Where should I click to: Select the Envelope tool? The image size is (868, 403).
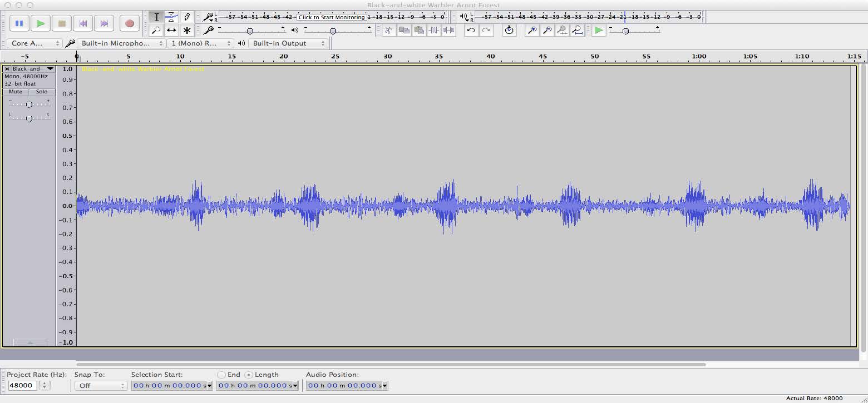tap(171, 17)
